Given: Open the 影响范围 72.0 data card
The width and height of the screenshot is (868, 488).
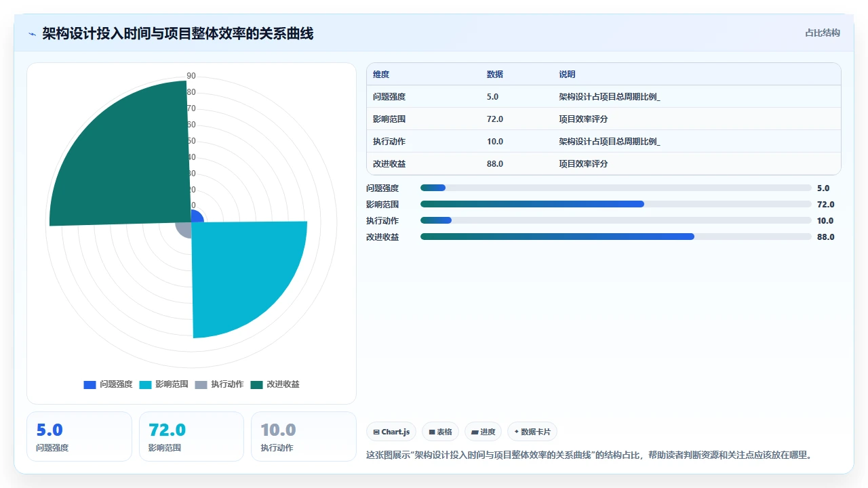Looking at the screenshot, I should pos(191,436).
